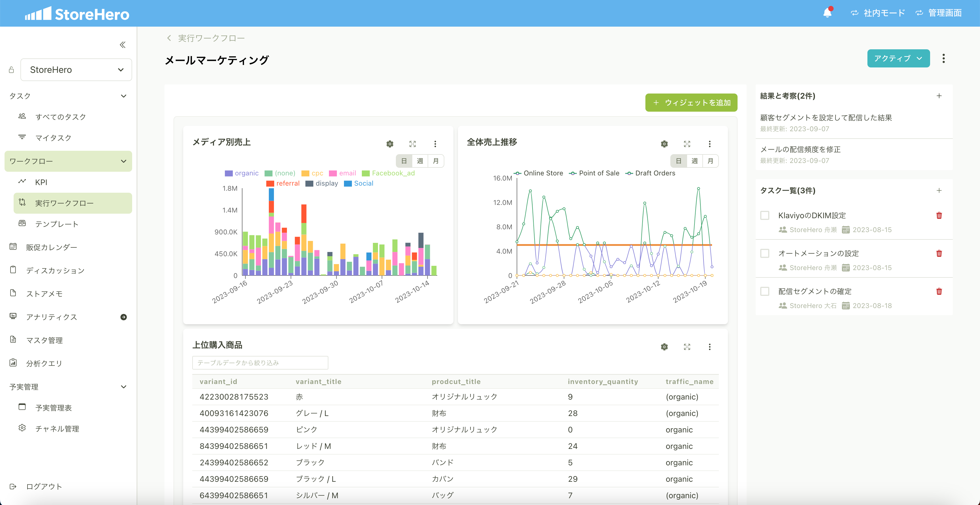The width and height of the screenshot is (980, 505).
Task: Open settings gear of 上位購入商品 widget
Action: (664, 347)
